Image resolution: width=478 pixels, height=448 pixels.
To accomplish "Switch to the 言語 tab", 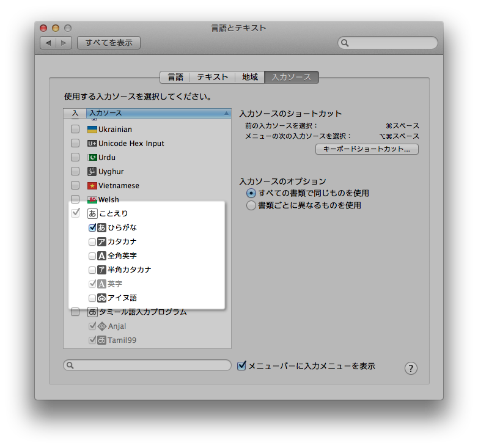I will [175, 77].
